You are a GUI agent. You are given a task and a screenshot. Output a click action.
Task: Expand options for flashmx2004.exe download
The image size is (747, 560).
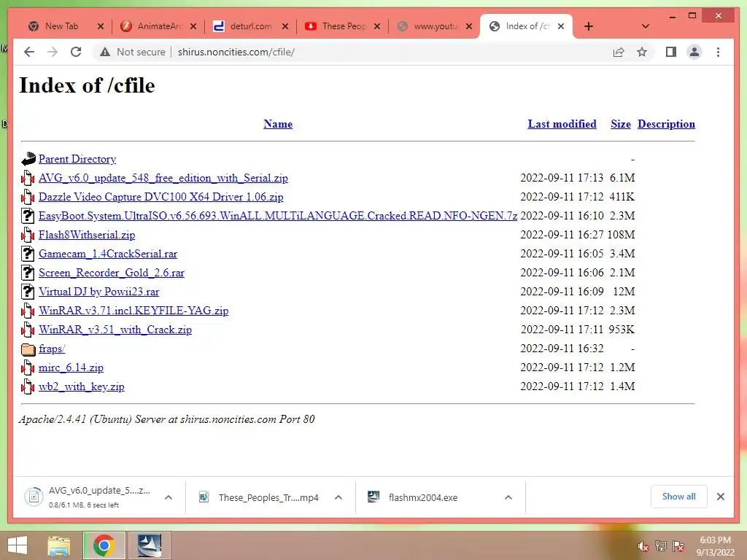tap(508, 497)
